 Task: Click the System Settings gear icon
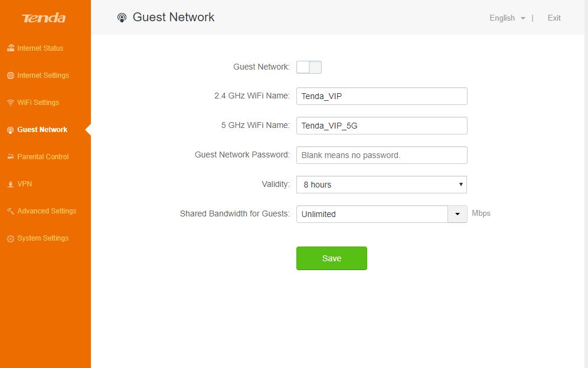click(x=11, y=238)
